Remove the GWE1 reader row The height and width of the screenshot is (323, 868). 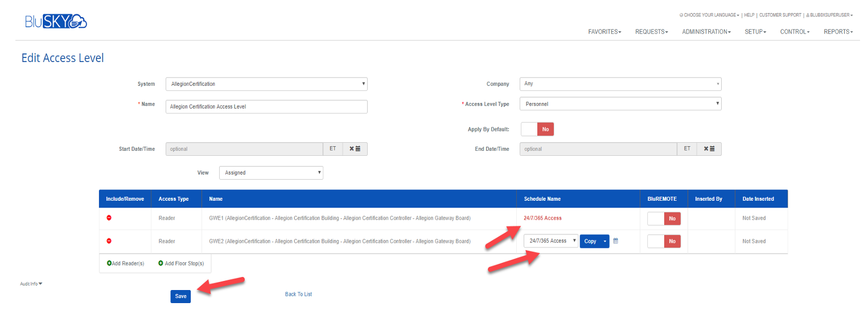(109, 218)
